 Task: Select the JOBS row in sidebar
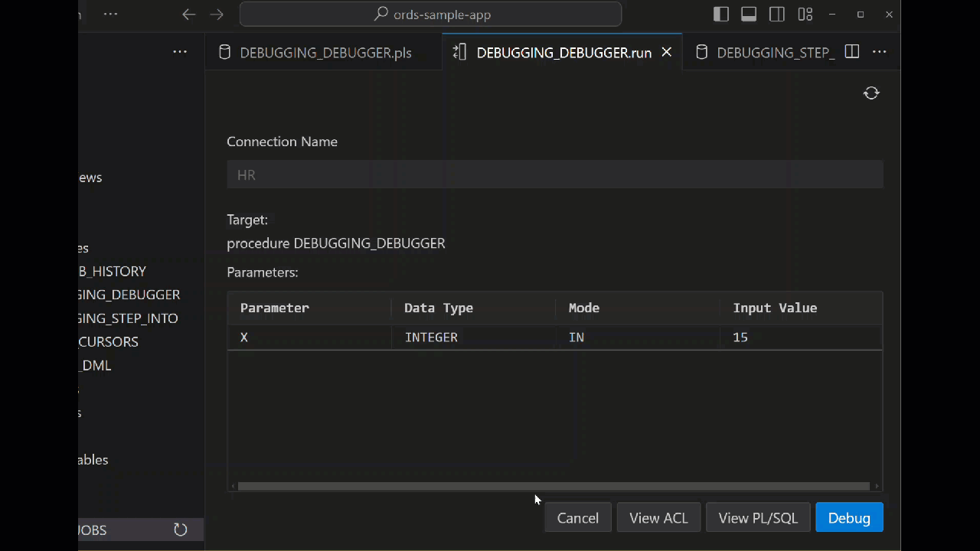(141, 530)
